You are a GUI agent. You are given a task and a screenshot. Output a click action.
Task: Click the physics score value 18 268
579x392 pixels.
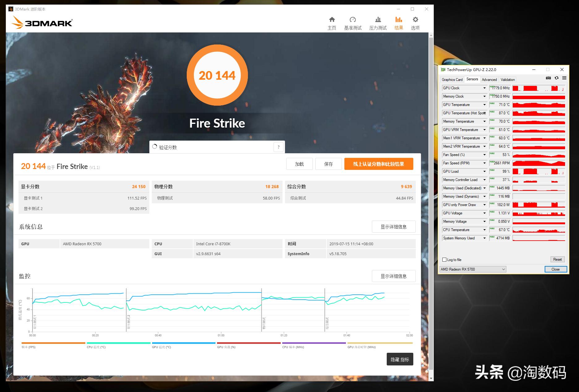pyautogui.click(x=272, y=187)
